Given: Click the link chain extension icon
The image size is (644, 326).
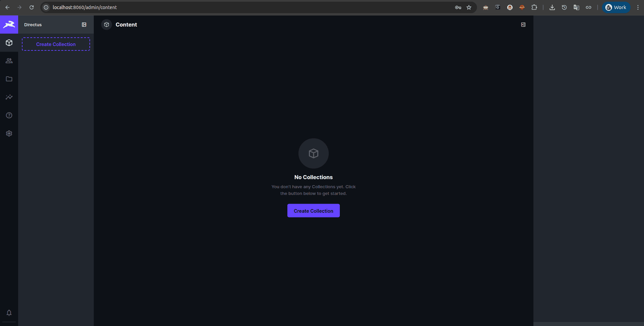Looking at the screenshot, I should [x=589, y=7].
